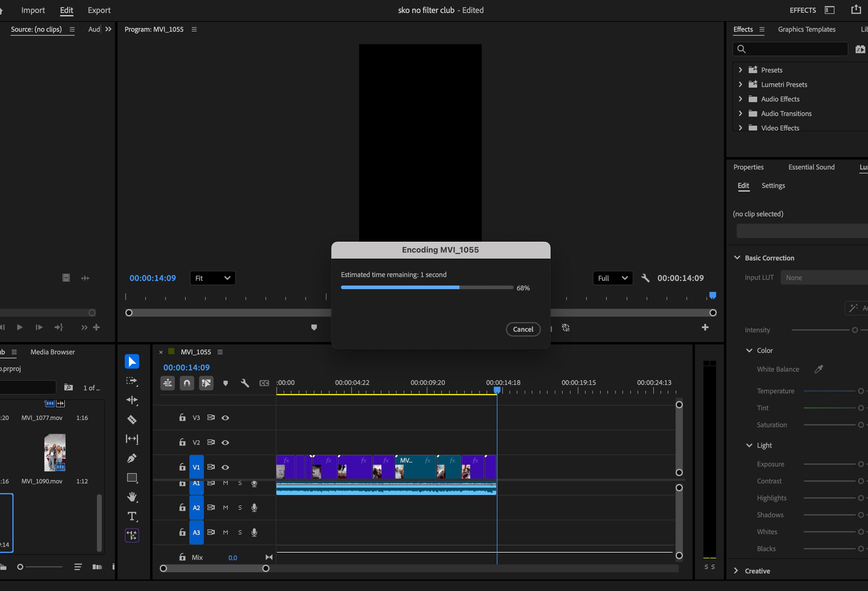Viewport: 868px width, 591px height.
Task: Open the Fit zoom level dropdown
Action: pyautogui.click(x=213, y=278)
